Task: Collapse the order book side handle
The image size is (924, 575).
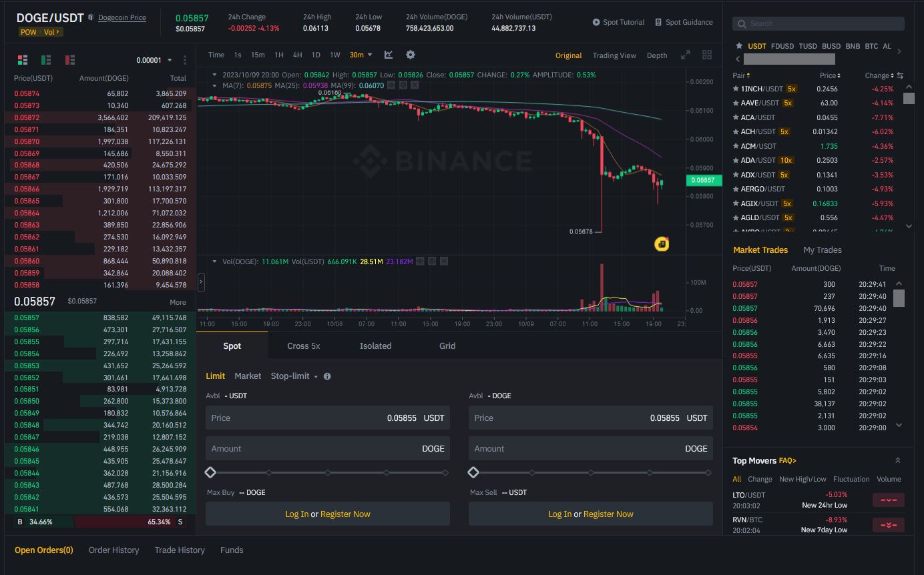Action: (201, 283)
